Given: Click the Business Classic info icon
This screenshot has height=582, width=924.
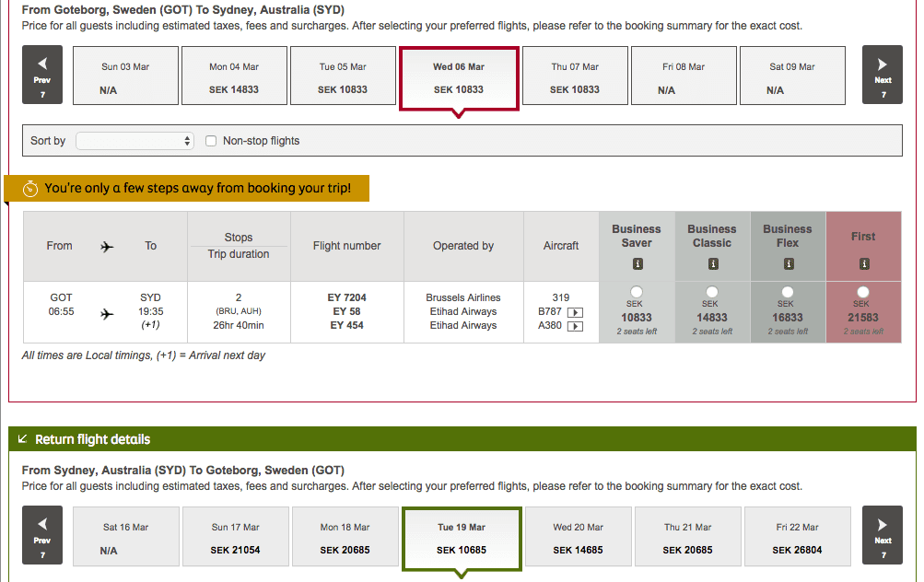Looking at the screenshot, I should (712, 264).
